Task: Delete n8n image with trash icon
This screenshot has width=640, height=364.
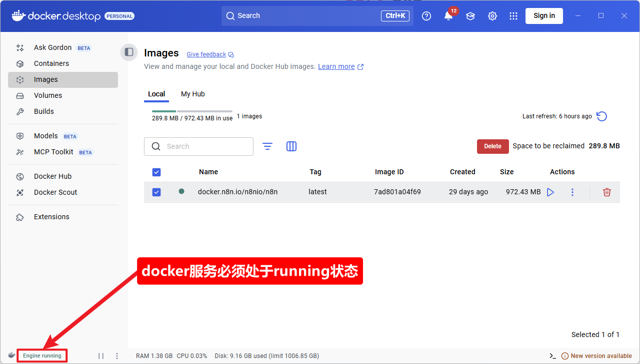Action: (x=607, y=192)
